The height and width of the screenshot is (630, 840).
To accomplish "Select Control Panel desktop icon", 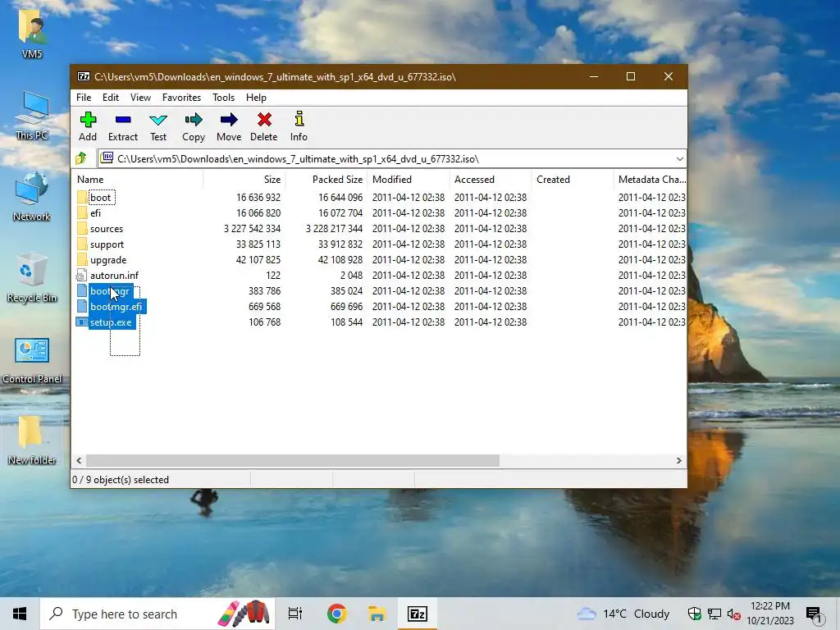I will click(x=32, y=360).
